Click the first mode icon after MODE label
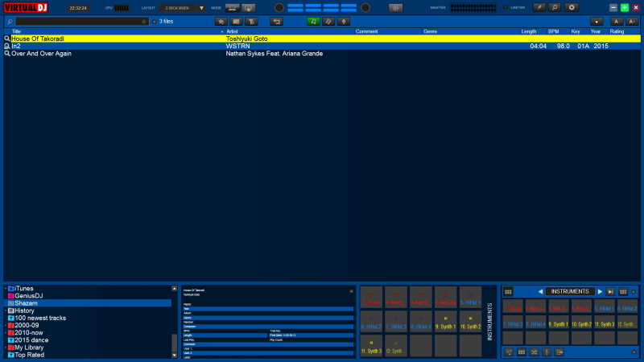644x362 pixels. [232, 8]
